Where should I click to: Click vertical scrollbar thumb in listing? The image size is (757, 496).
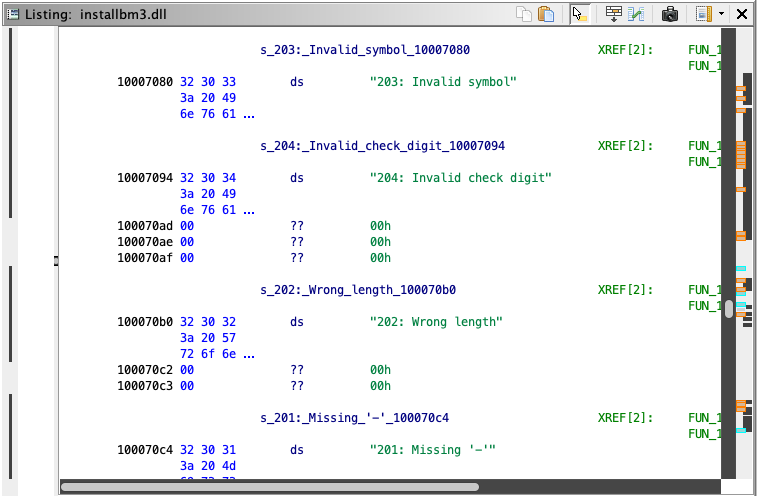[x=729, y=309]
